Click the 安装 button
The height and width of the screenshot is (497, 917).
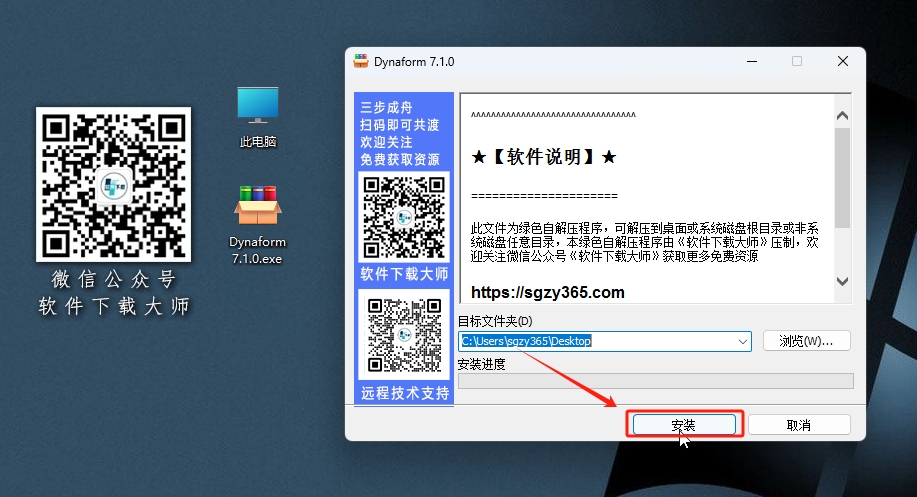[x=684, y=424]
